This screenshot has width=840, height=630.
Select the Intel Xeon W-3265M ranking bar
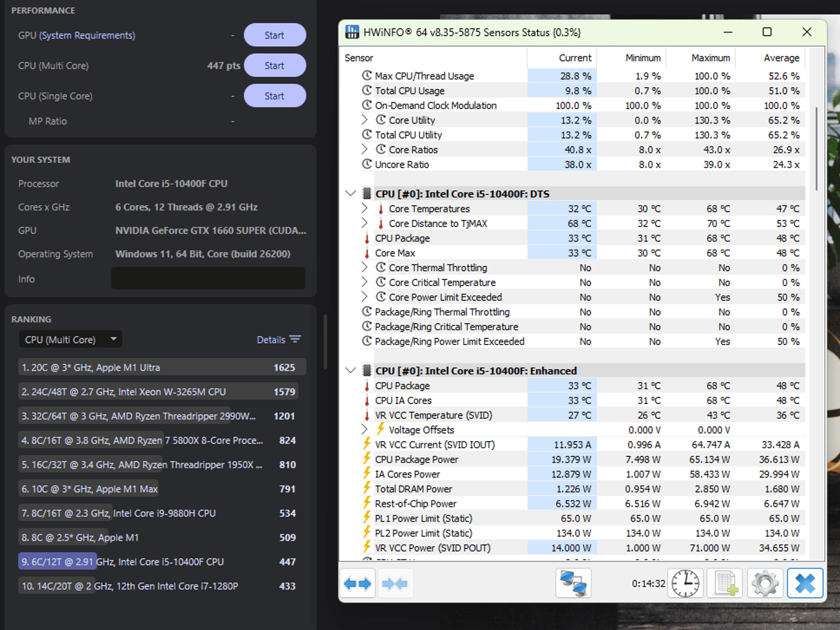coord(158,391)
